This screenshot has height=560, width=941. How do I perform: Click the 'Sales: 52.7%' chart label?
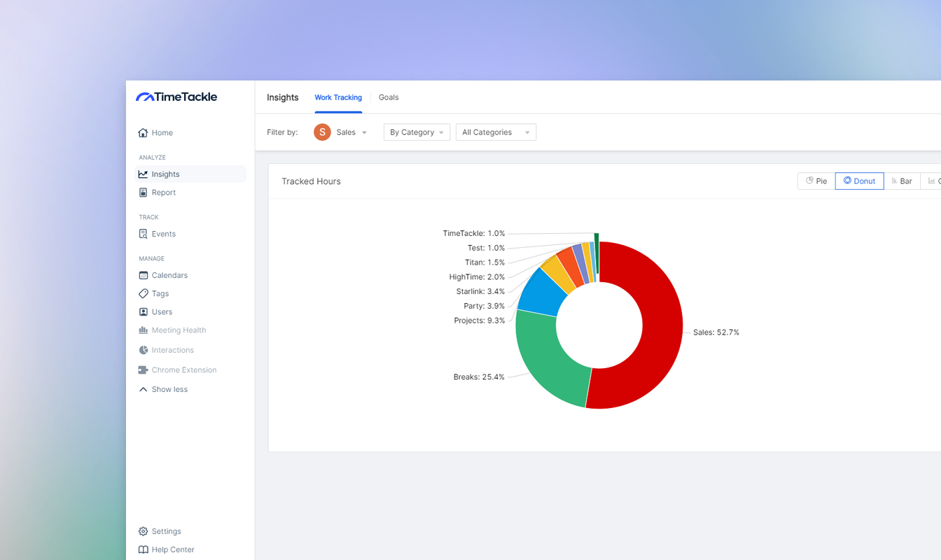(x=716, y=332)
